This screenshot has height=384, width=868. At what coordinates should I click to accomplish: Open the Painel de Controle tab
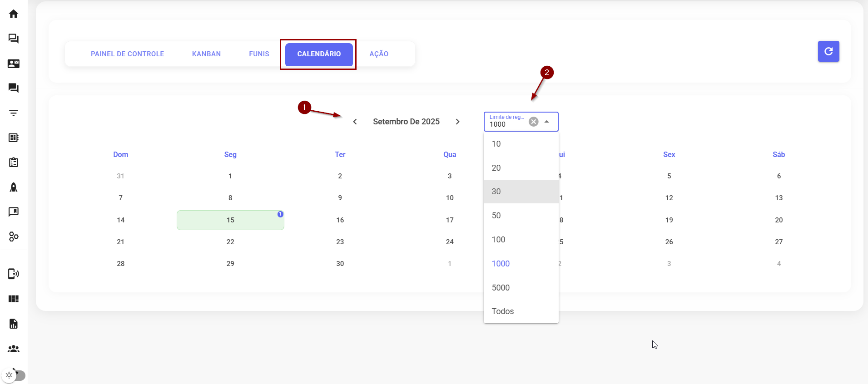point(127,54)
